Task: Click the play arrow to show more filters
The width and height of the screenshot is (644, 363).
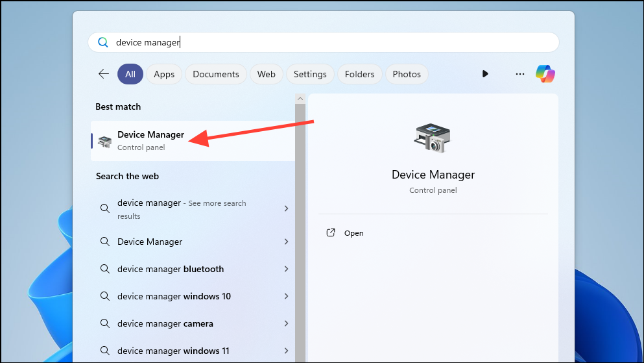Action: 485,74
